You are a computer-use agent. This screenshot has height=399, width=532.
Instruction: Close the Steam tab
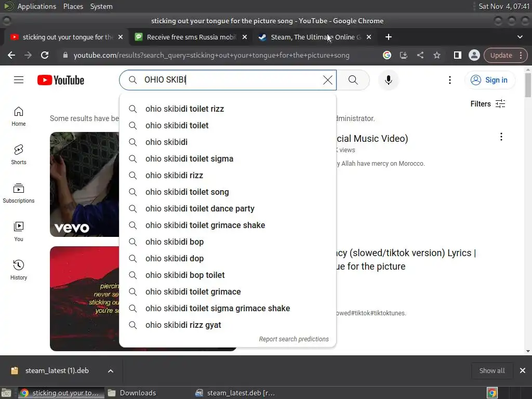369,37
